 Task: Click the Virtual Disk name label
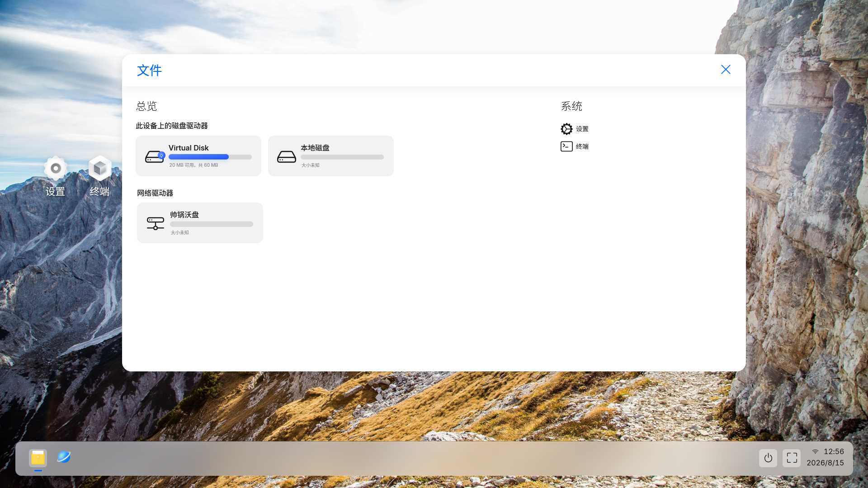click(189, 148)
